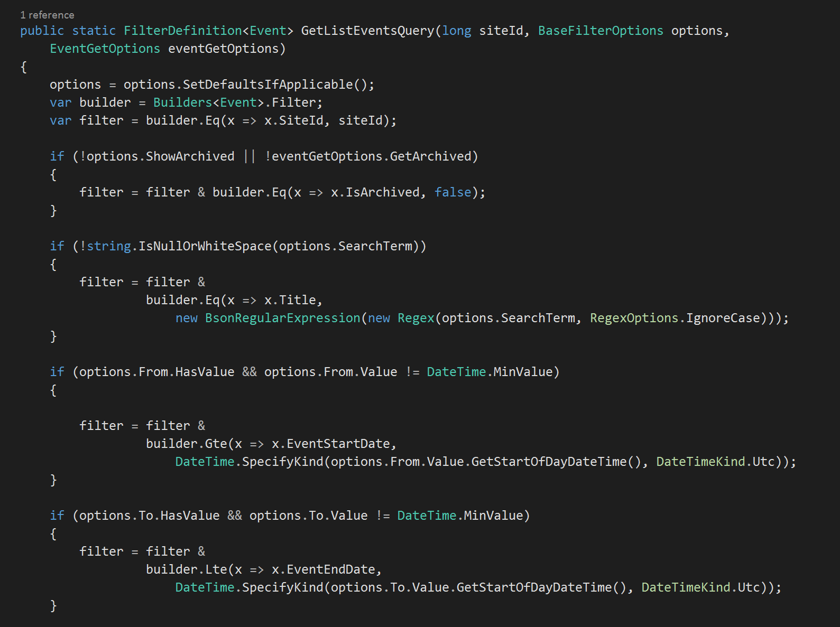Click the "string" keyword
Image resolution: width=840 pixels, height=627 pixels.
tap(109, 246)
